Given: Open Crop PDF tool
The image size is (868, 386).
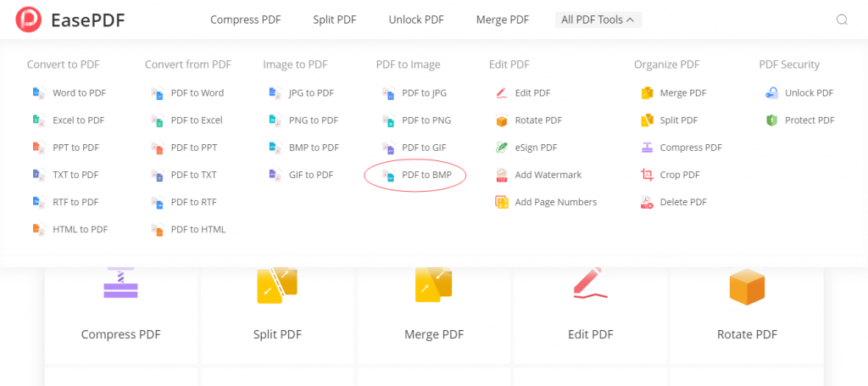Looking at the screenshot, I should (x=680, y=175).
